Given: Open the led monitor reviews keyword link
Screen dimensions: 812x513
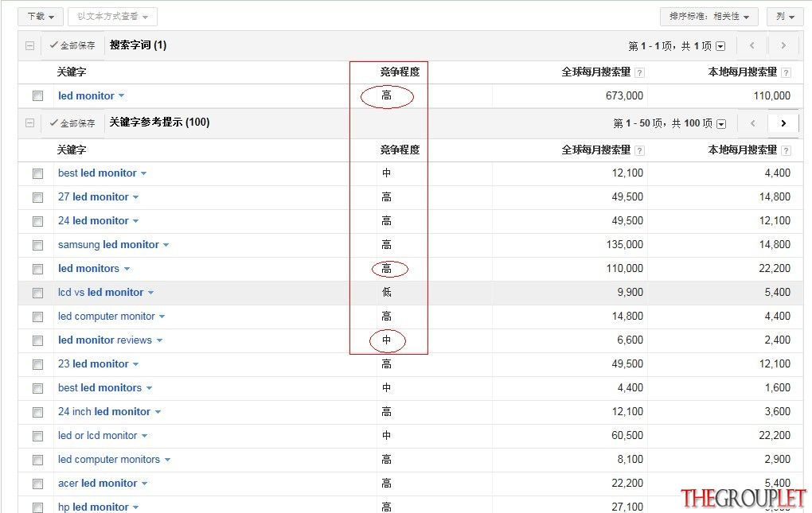Looking at the screenshot, I should coord(105,340).
